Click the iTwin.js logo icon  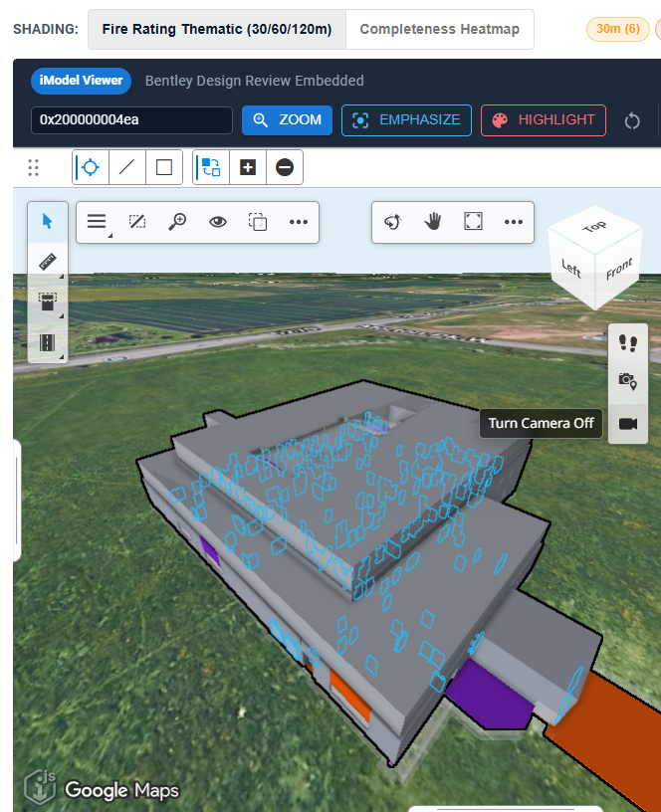41,787
